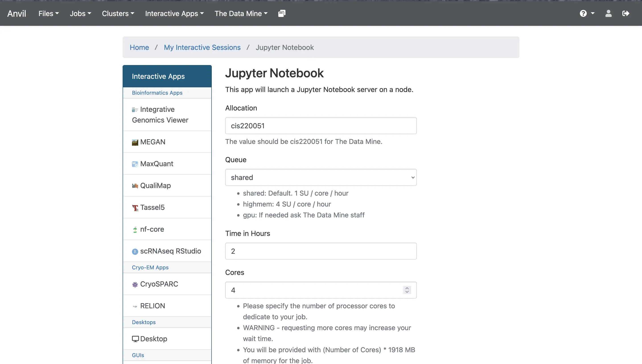Click the Time in Hours input field

point(321,251)
